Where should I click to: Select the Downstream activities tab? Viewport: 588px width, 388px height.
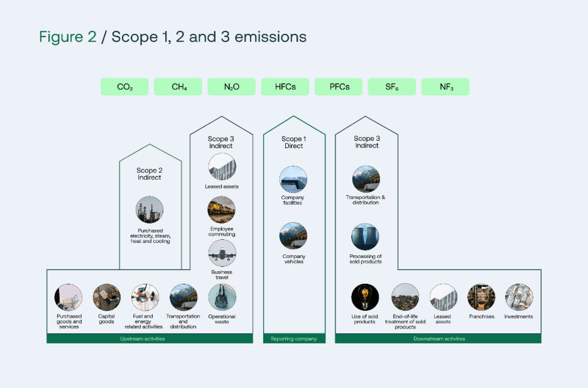click(438, 338)
